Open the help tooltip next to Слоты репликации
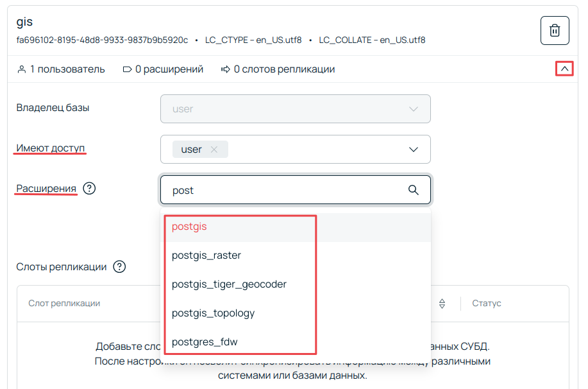This screenshot has height=389, width=588. point(119,267)
